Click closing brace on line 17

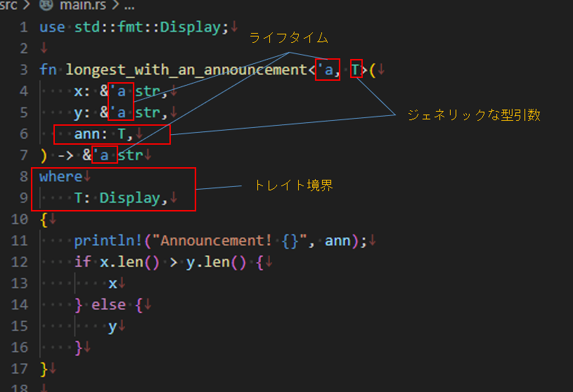coord(44,369)
